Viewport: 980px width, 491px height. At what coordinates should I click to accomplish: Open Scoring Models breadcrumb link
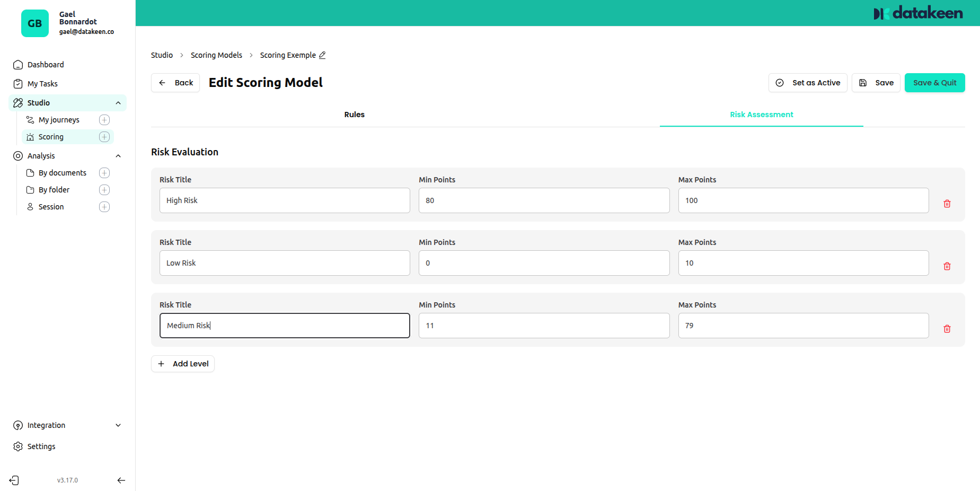pyautogui.click(x=216, y=55)
